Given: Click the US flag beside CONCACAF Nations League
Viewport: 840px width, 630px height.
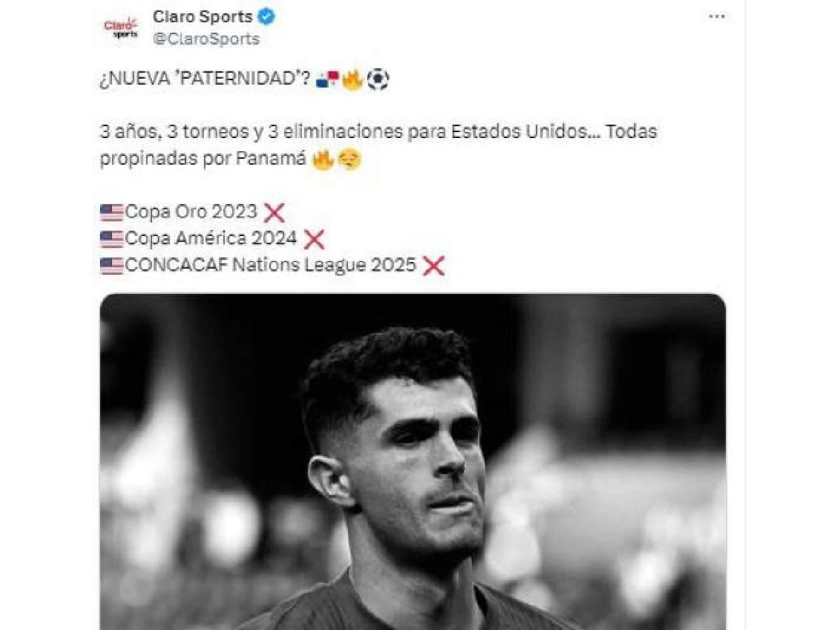Looking at the screenshot, I should (112, 266).
